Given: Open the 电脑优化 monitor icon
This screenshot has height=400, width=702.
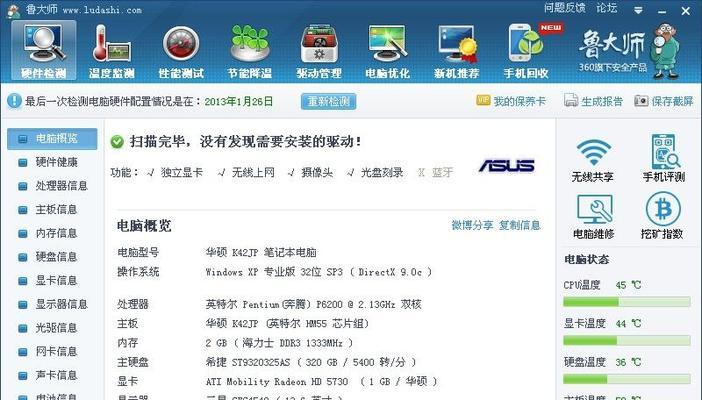Looking at the screenshot, I should pyautogui.click(x=388, y=43).
